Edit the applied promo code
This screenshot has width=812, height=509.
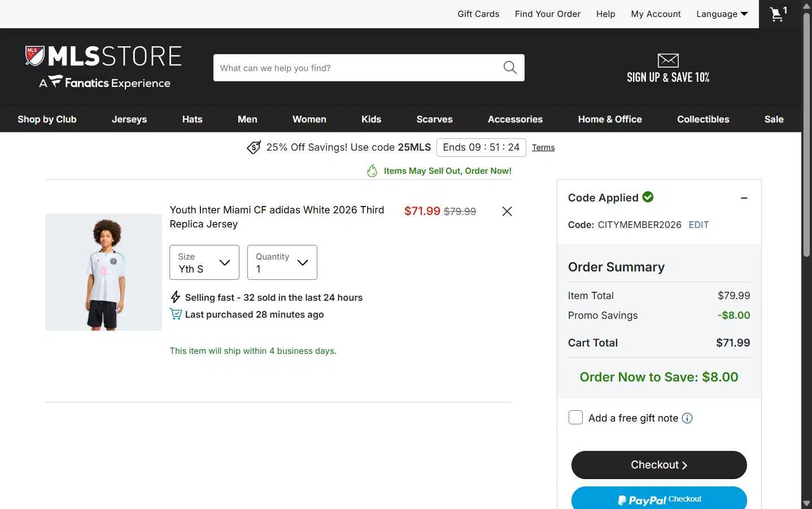pyautogui.click(x=699, y=225)
